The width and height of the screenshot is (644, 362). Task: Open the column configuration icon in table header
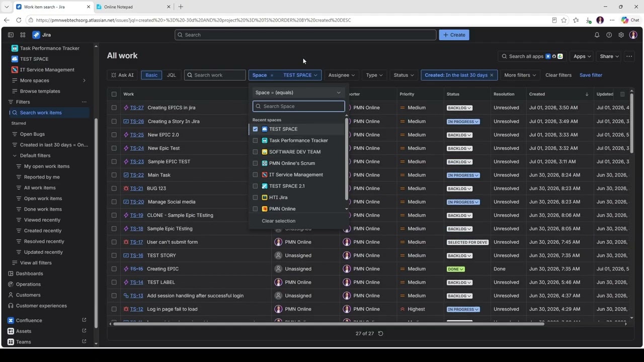pos(622,94)
